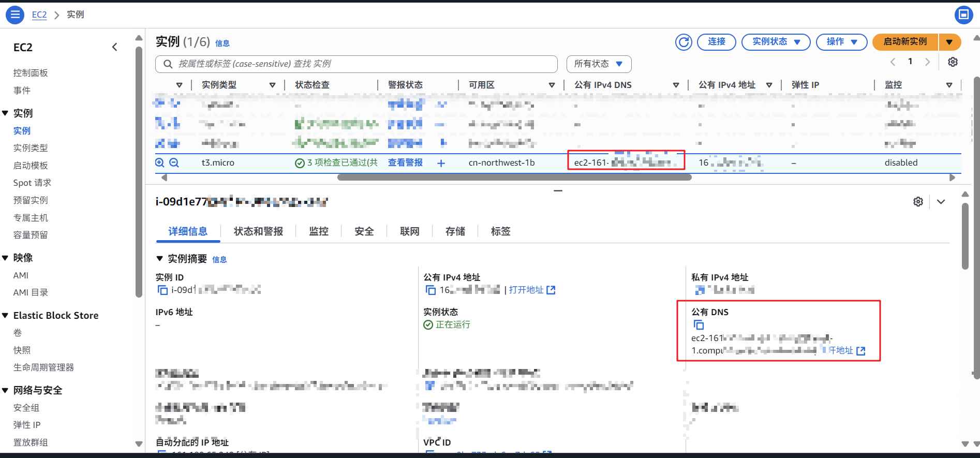The width and height of the screenshot is (980, 458).
Task: Click the top-right side panel icon
Action: point(963,15)
